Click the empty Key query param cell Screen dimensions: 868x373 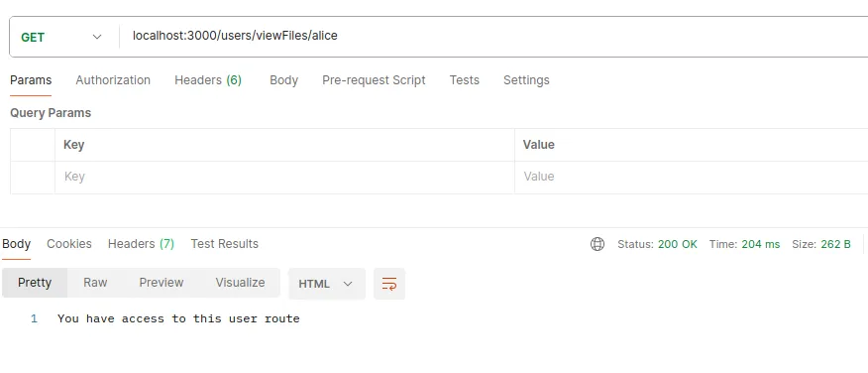[284, 178]
